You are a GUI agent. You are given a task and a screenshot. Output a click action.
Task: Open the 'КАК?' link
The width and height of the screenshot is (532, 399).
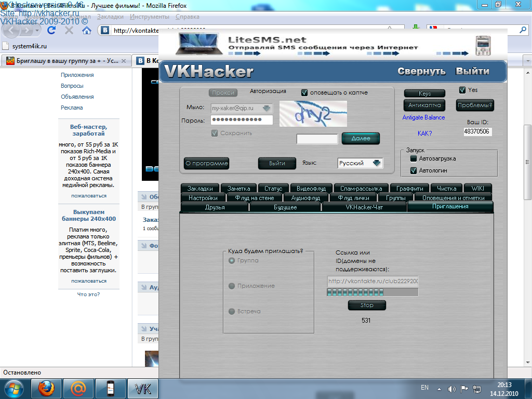(424, 134)
